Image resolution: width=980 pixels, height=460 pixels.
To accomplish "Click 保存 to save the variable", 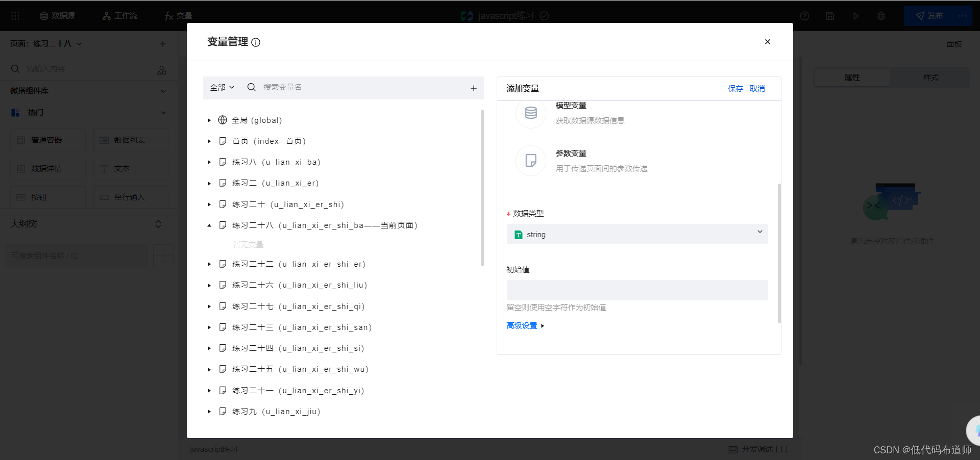I will pyautogui.click(x=736, y=89).
